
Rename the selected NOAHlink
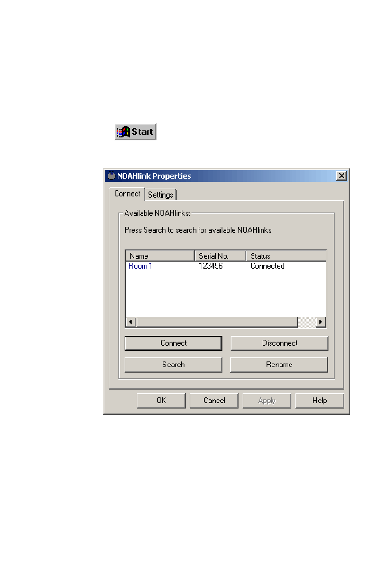279,365
